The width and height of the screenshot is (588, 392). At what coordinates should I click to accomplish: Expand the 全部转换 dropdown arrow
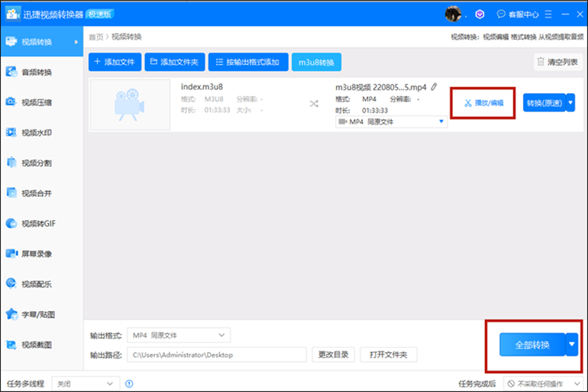pos(572,345)
